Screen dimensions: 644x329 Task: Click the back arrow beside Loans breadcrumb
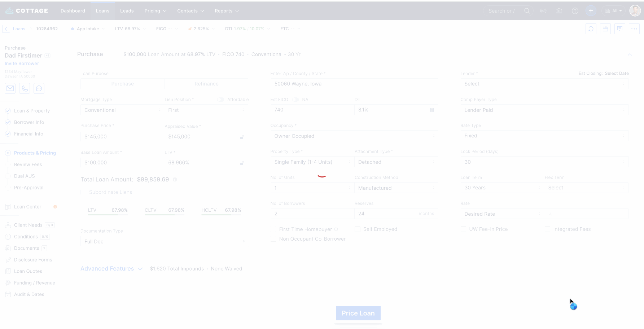[x=6, y=29]
